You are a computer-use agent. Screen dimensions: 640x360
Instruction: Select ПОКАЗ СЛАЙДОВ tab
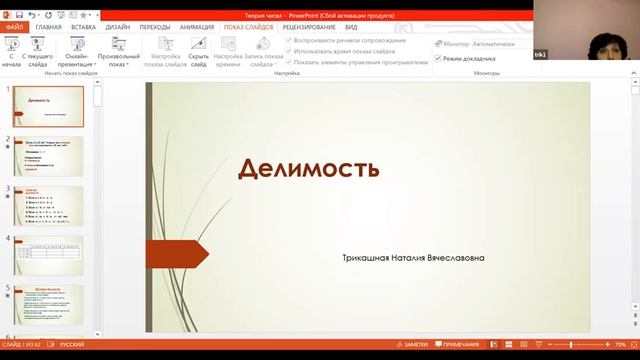point(248,27)
